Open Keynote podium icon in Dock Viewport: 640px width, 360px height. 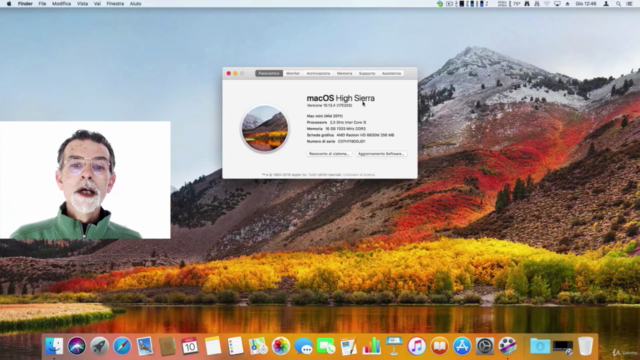[x=394, y=347]
